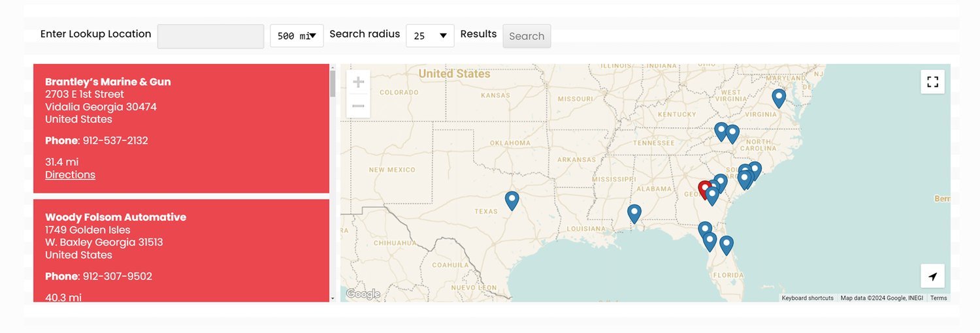
Task: Click the W. Baxley Georgia 31513 line
Action: point(104,242)
